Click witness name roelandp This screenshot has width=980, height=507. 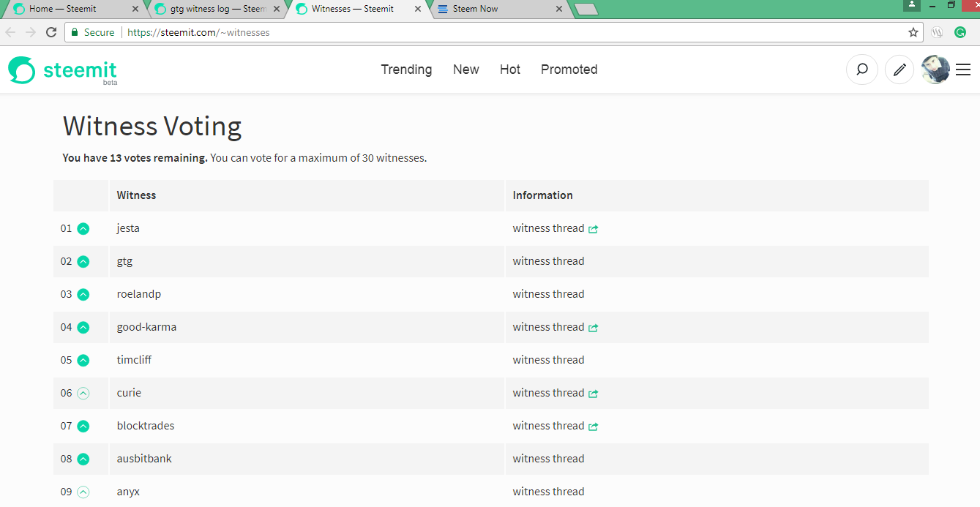pyautogui.click(x=139, y=294)
